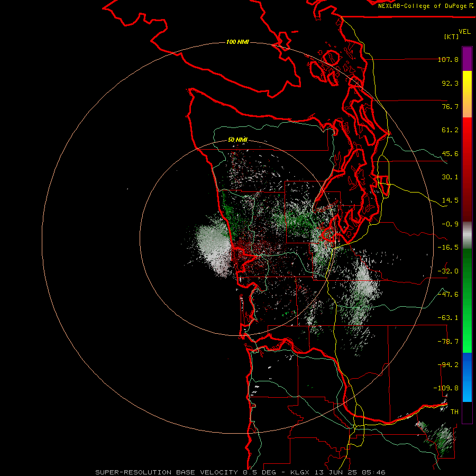The width and height of the screenshot is (476, 476).
Task: Select the -78.7 velocity scale value
Action: [448, 342]
